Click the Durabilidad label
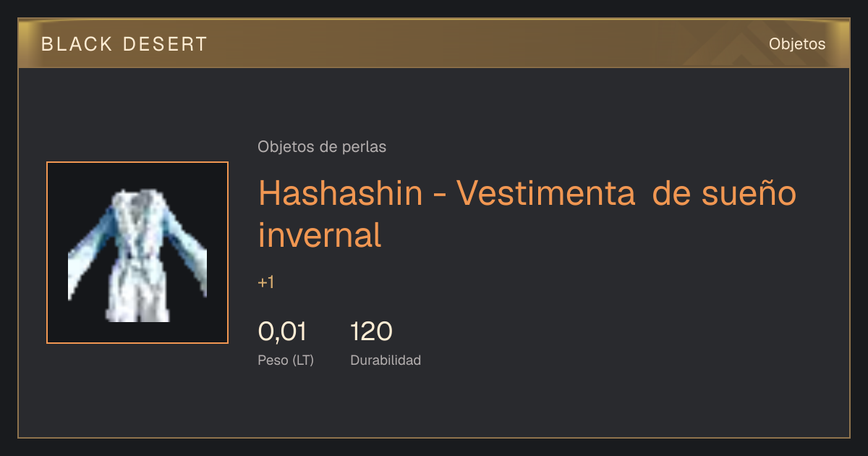 [x=386, y=360]
